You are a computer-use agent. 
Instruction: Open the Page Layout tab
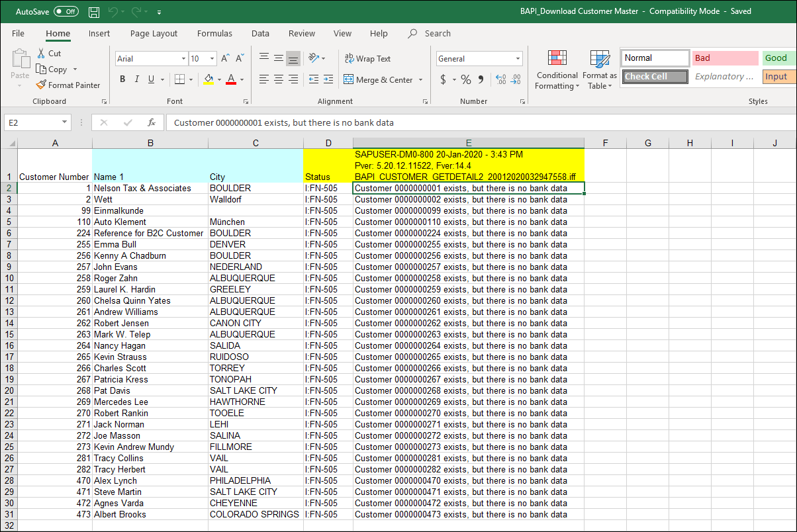tap(154, 33)
